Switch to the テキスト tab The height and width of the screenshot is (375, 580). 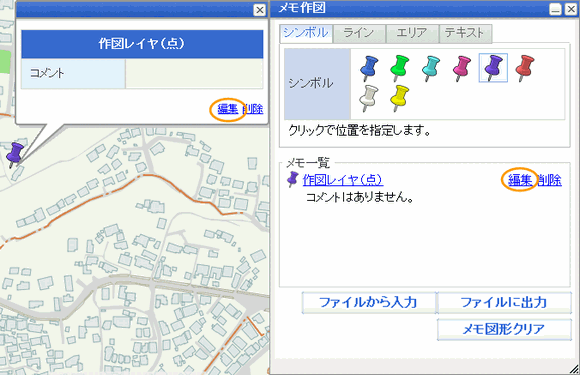[x=465, y=33]
